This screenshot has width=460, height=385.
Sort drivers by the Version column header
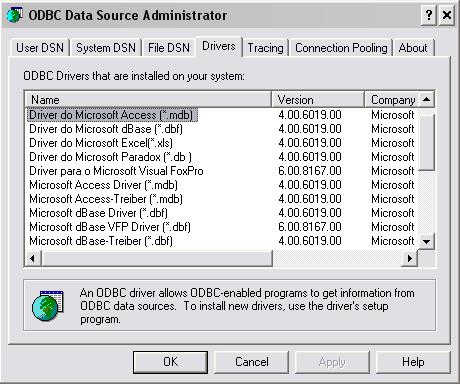click(318, 99)
